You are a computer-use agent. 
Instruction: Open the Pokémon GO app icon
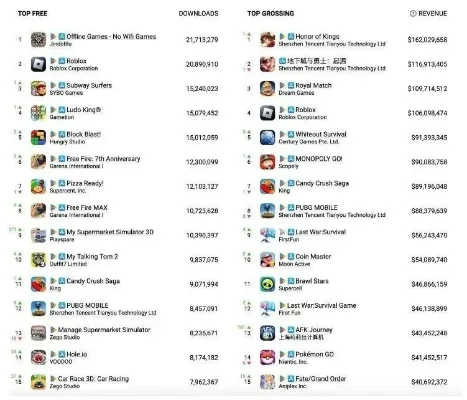(x=267, y=358)
